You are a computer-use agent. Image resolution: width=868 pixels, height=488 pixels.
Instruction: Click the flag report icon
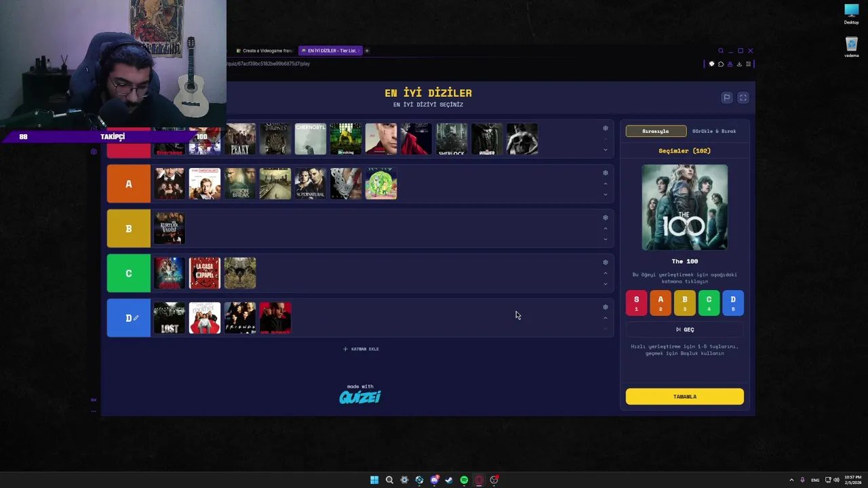726,98
